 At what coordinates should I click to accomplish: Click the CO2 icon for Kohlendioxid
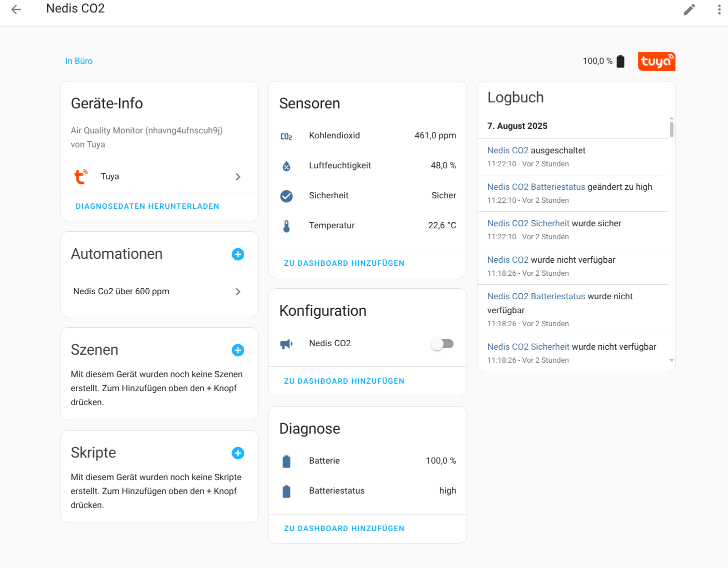286,136
